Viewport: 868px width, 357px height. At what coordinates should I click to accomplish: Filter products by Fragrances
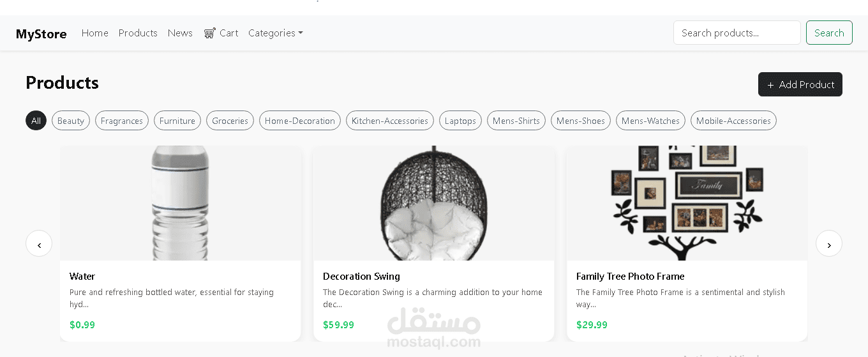(122, 121)
